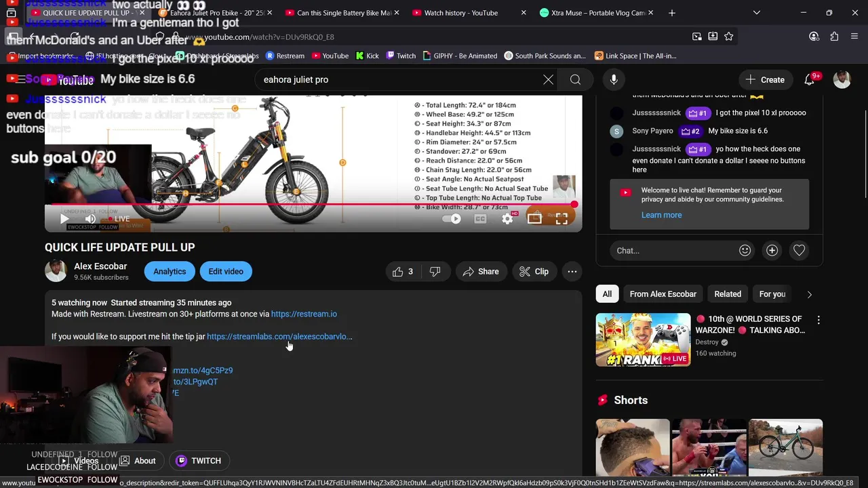Screen dimensions: 868x488
Task: Open a new browser tab
Action: click(x=672, y=13)
